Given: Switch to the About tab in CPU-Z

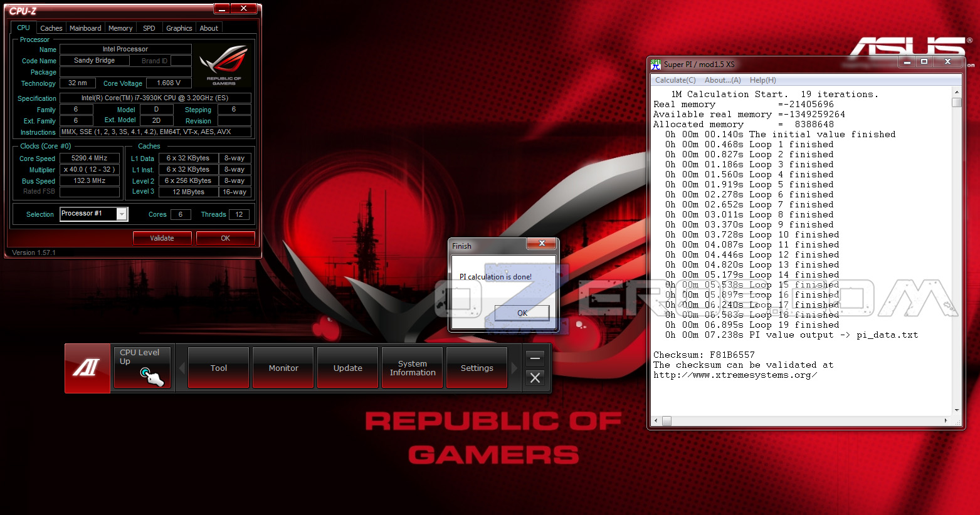Looking at the screenshot, I should (x=209, y=28).
